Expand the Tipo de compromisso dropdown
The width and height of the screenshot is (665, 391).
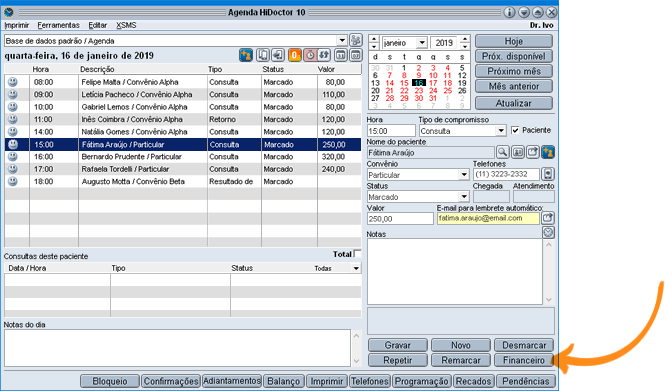click(x=501, y=131)
